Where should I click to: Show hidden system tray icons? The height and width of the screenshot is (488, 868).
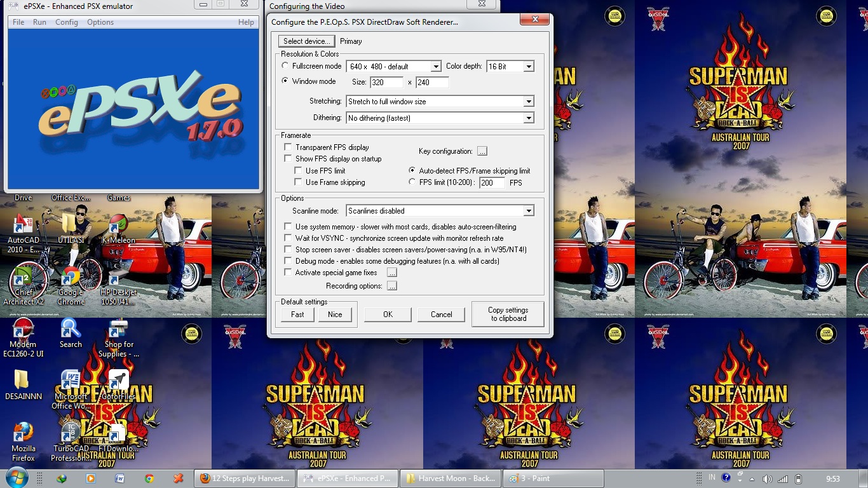click(752, 479)
